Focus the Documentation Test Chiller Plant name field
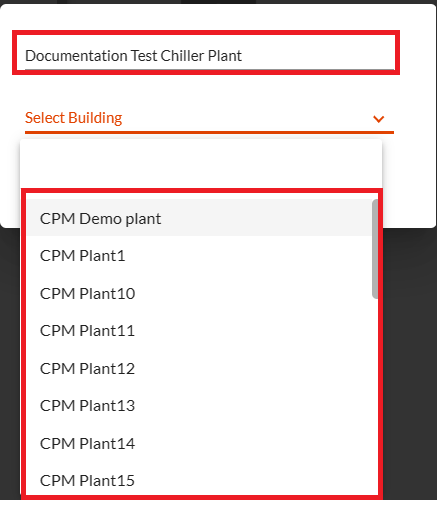 coord(209,54)
